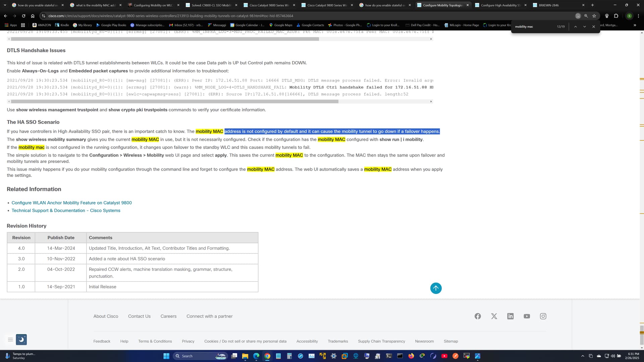Open the Chrome three-dot menu
644x362 pixels.
pos(638,16)
